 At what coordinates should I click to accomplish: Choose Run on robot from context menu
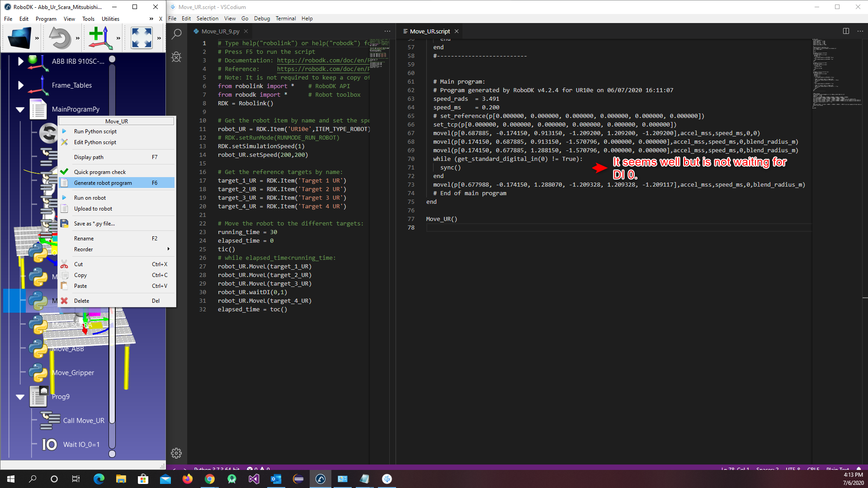click(x=90, y=198)
